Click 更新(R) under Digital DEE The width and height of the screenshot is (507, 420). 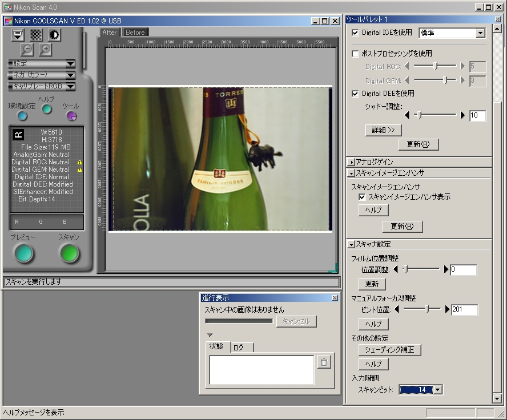coord(418,144)
